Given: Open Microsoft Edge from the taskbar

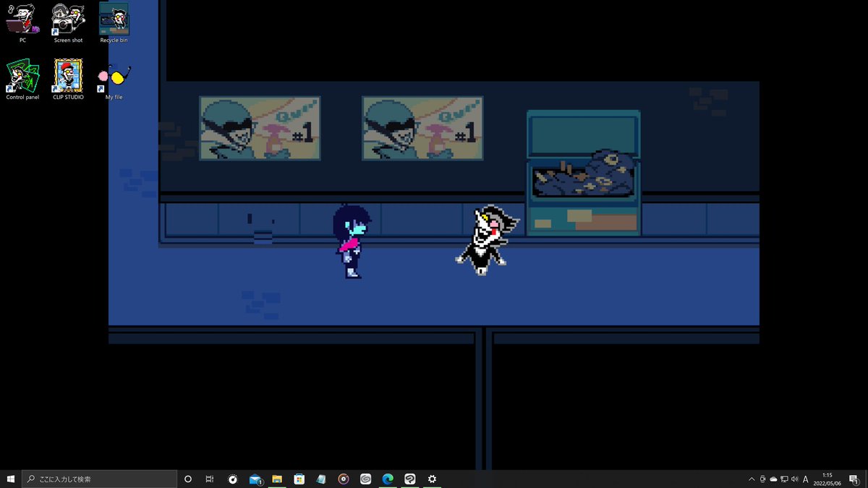Looking at the screenshot, I should tap(388, 479).
